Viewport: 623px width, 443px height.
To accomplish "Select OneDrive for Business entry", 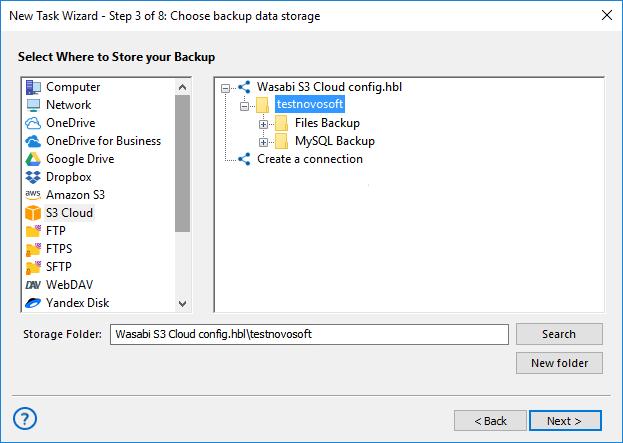I will [103, 141].
